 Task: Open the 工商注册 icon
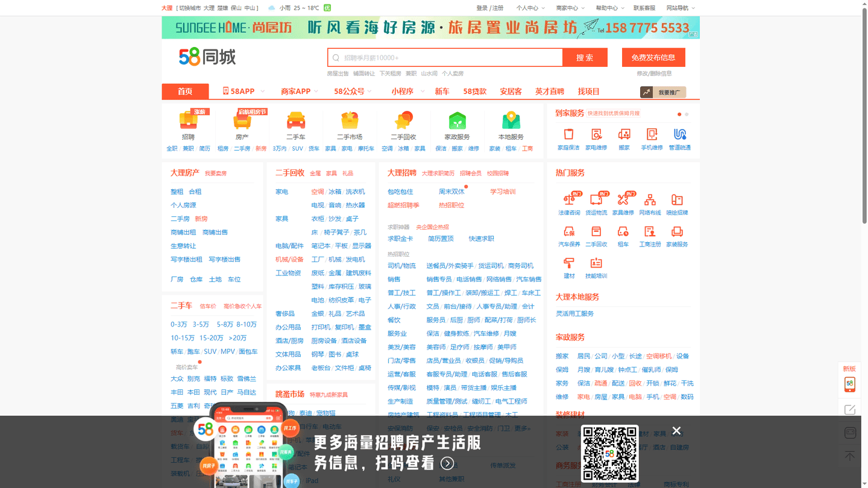coord(650,231)
